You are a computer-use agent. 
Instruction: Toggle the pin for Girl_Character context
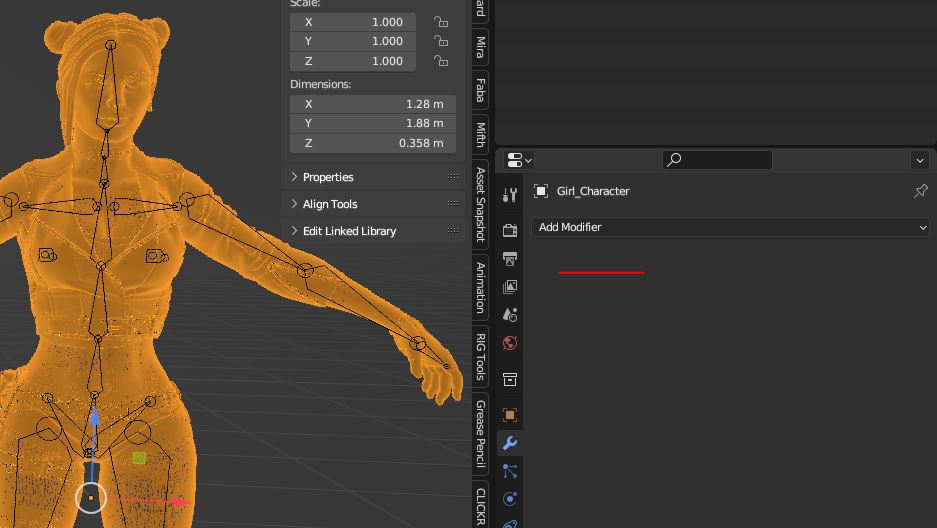[920, 191]
